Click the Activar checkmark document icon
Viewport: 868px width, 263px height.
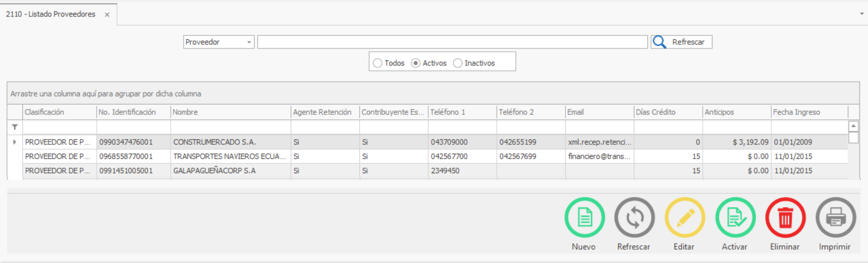[x=735, y=217]
